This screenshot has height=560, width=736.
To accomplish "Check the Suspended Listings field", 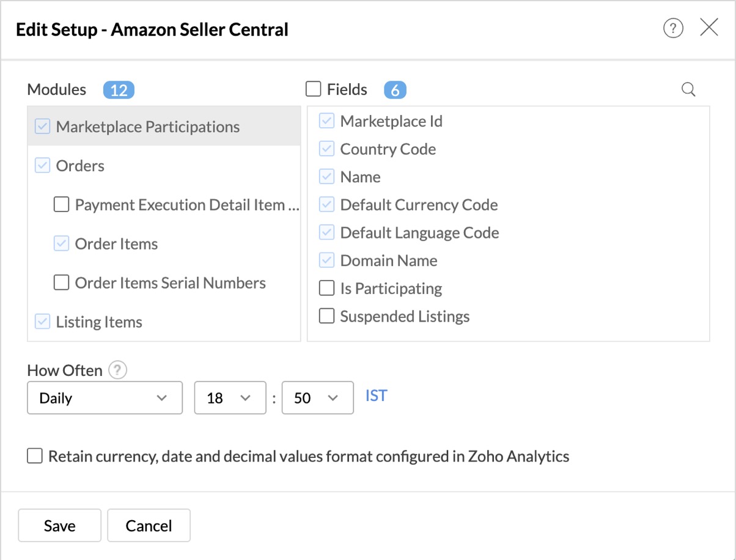I will click(327, 316).
